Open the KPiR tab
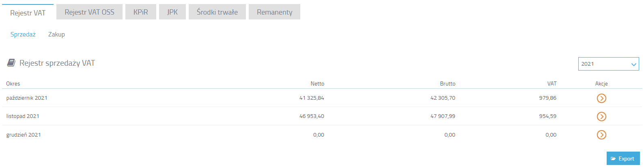 point(141,12)
